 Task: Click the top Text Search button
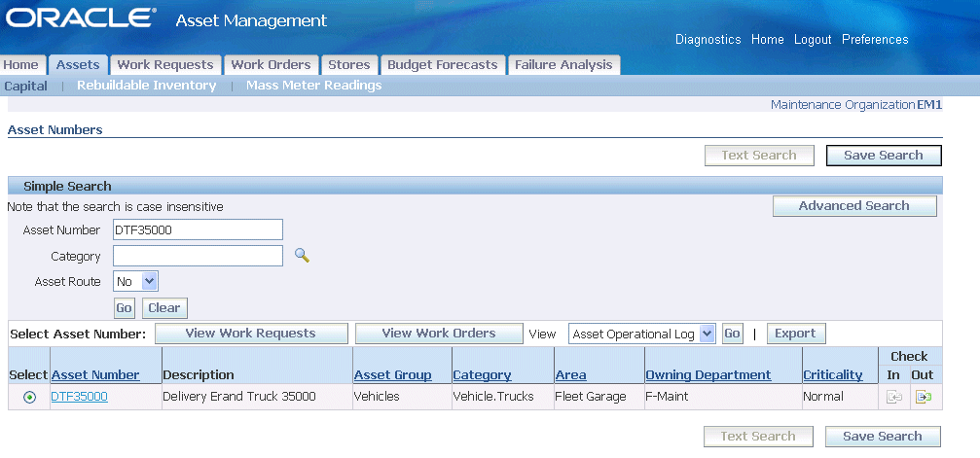pyautogui.click(x=759, y=156)
